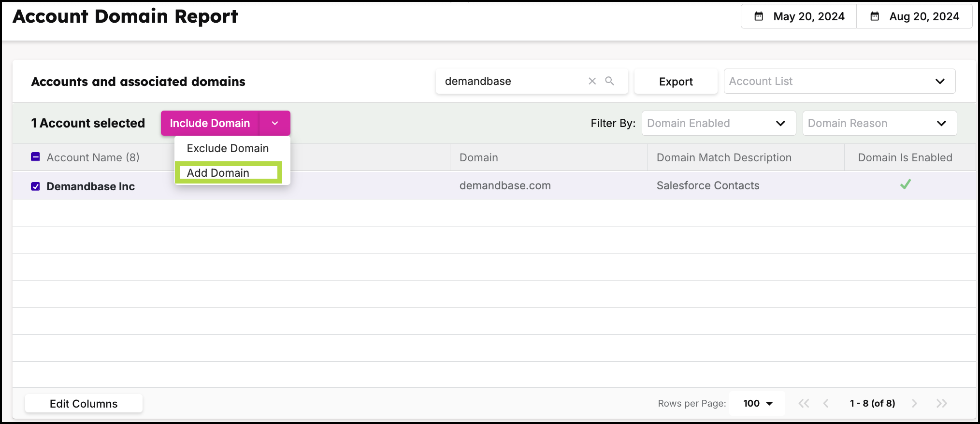Sort by Domain column header

click(478, 157)
